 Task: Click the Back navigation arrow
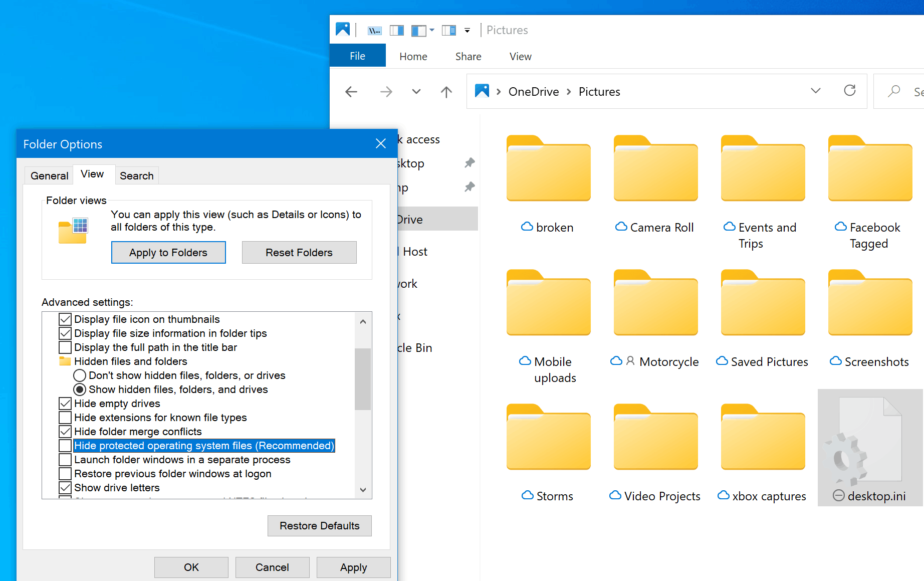pyautogui.click(x=351, y=91)
